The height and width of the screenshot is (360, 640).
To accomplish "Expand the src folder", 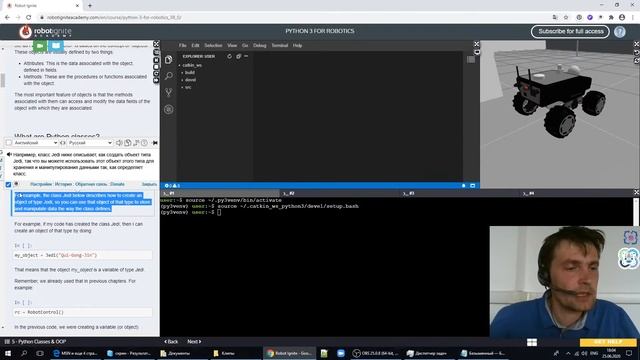I will 188,87.
